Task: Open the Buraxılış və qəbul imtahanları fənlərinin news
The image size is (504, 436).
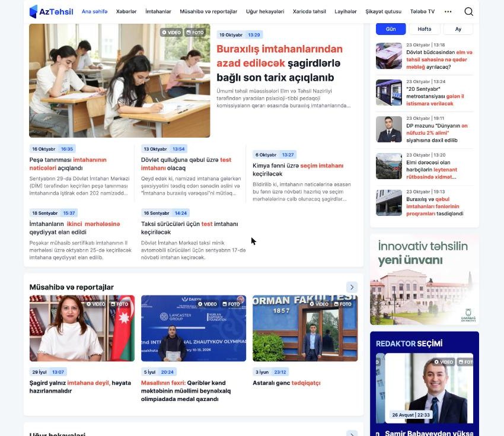Action: pos(435,206)
